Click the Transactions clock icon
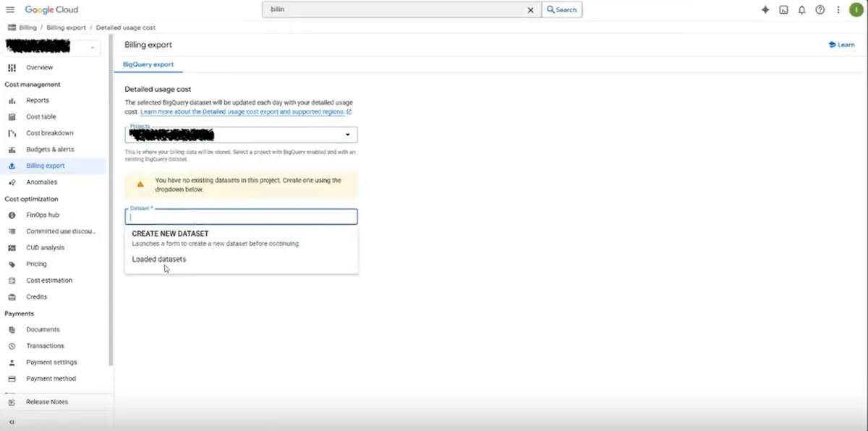This screenshot has height=431, width=868. point(12,346)
